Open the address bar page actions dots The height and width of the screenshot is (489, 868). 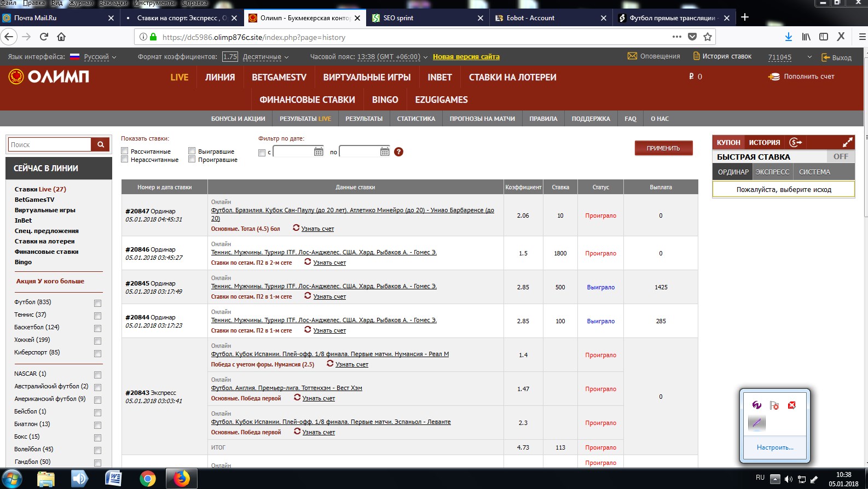[x=677, y=37]
